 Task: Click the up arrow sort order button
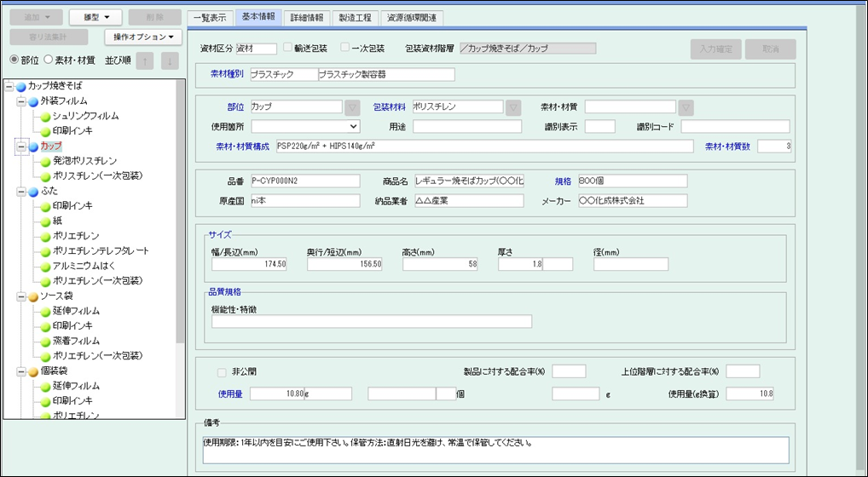[146, 60]
